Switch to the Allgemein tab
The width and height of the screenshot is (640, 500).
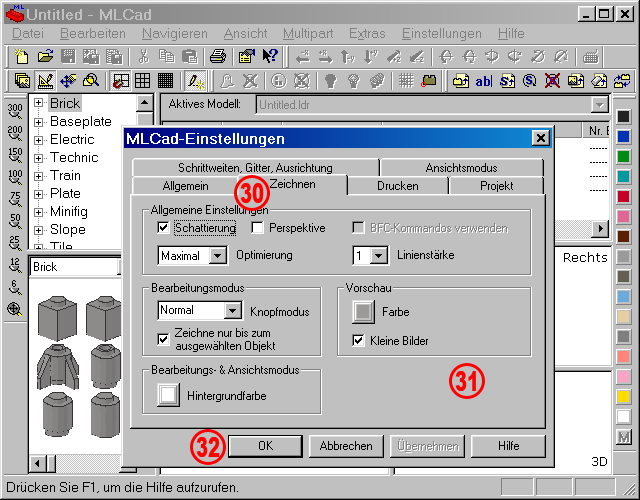[185, 186]
